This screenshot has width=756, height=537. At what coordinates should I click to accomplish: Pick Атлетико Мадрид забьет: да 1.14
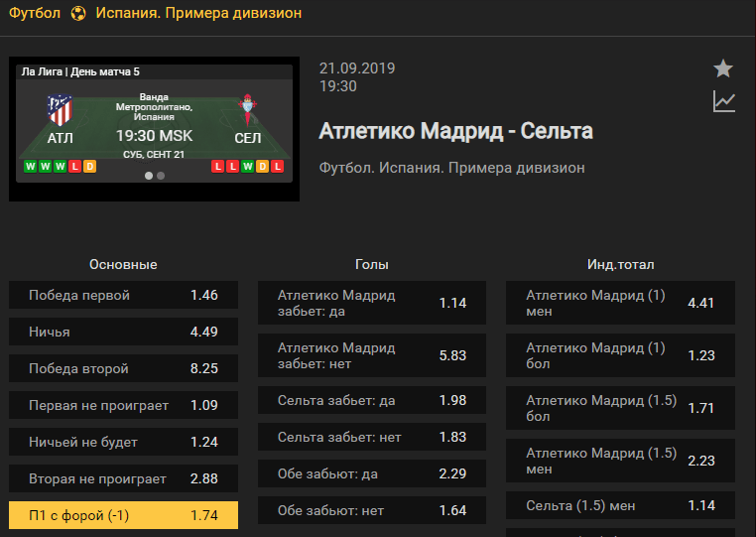tap(372, 303)
